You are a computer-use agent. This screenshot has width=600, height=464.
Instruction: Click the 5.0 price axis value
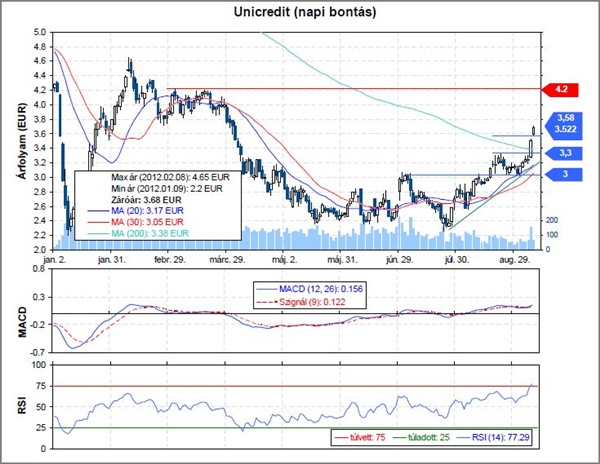click(41, 33)
